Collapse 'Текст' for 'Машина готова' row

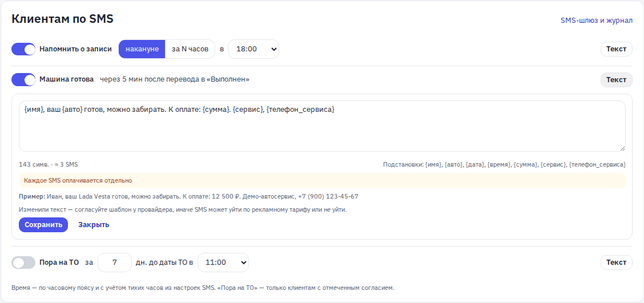617,80
